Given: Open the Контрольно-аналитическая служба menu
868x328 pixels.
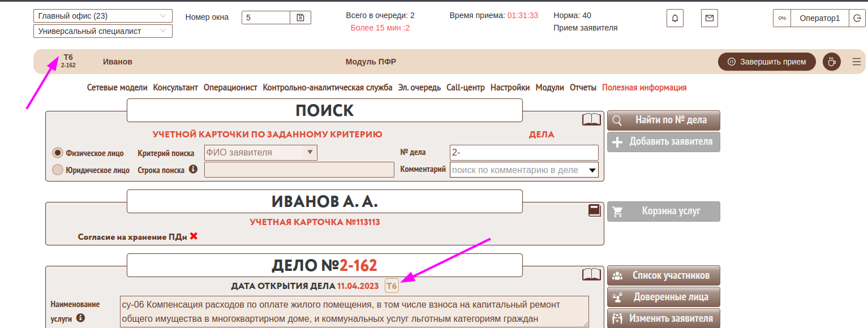Looking at the screenshot, I should click(327, 88).
